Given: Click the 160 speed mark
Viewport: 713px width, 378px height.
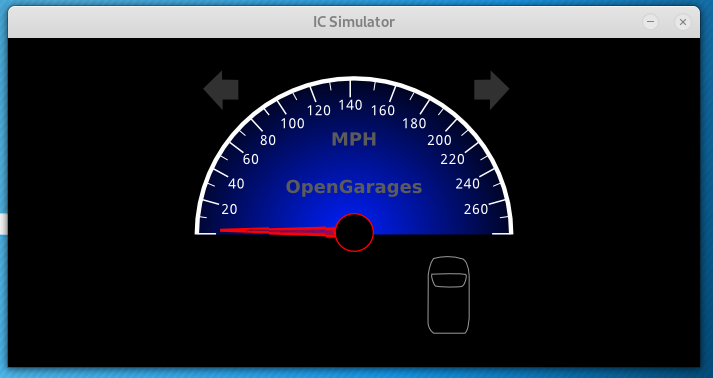Looking at the screenshot, I should point(383,111).
